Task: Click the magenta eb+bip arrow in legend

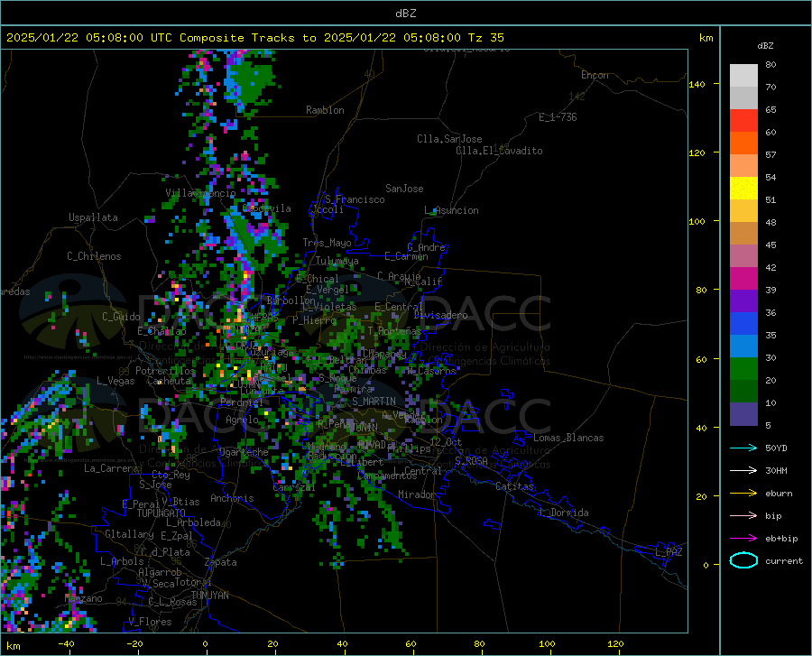Action: (x=743, y=538)
